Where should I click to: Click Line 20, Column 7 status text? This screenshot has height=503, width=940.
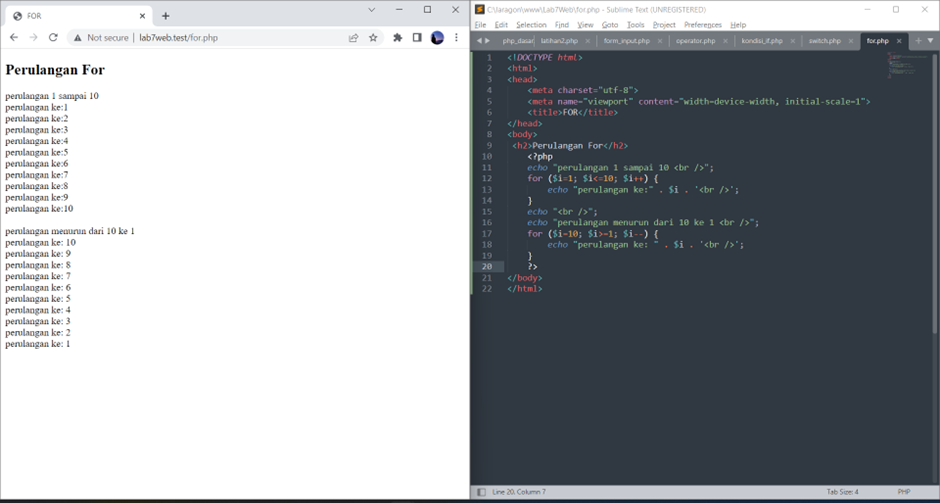[x=519, y=492]
